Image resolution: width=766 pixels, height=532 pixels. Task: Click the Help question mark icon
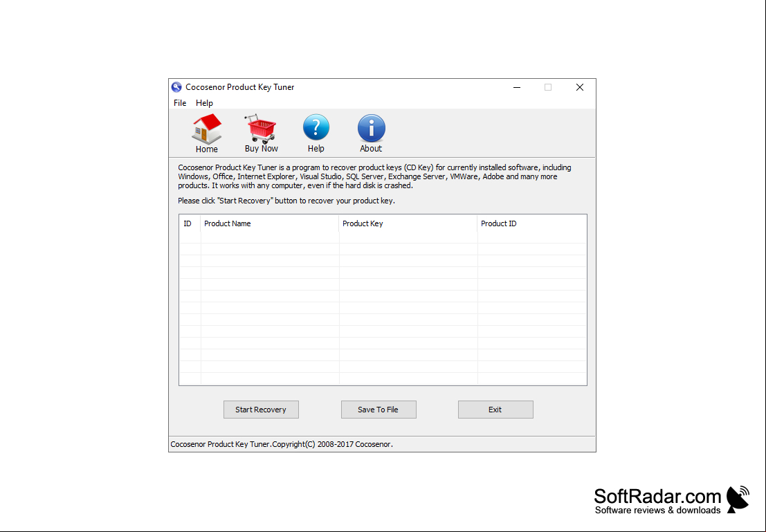(316, 128)
